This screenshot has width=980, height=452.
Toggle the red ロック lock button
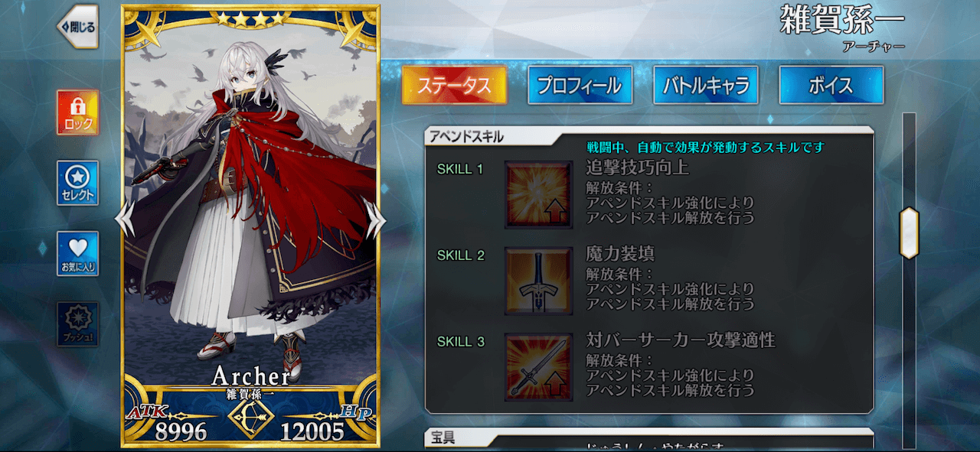point(77,112)
